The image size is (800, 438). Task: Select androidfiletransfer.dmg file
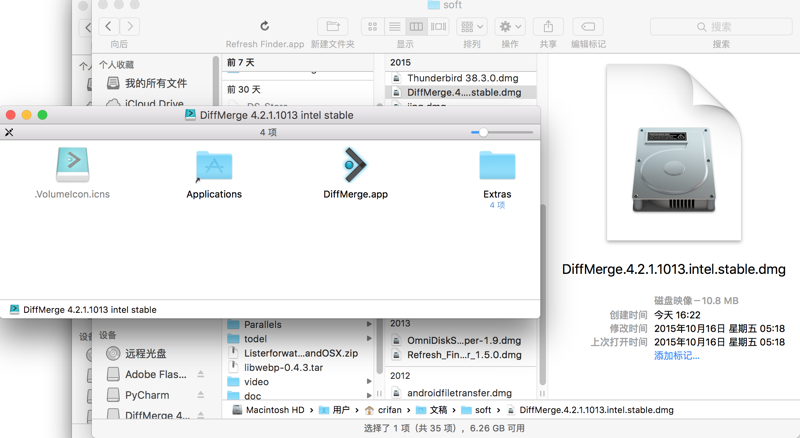[461, 393]
